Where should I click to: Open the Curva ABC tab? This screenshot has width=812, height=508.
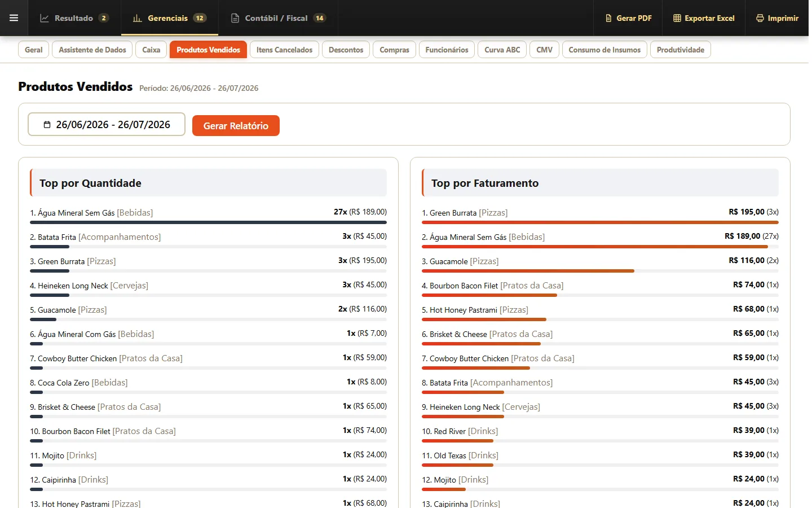502,50
